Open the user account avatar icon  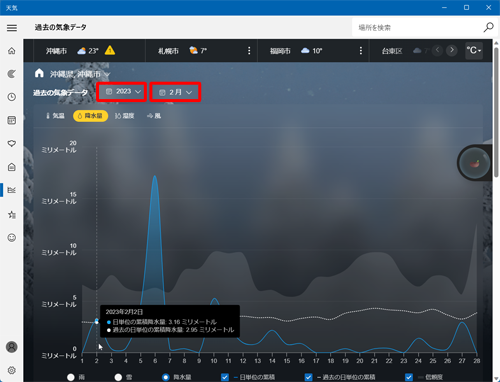[x=12, y=347]
